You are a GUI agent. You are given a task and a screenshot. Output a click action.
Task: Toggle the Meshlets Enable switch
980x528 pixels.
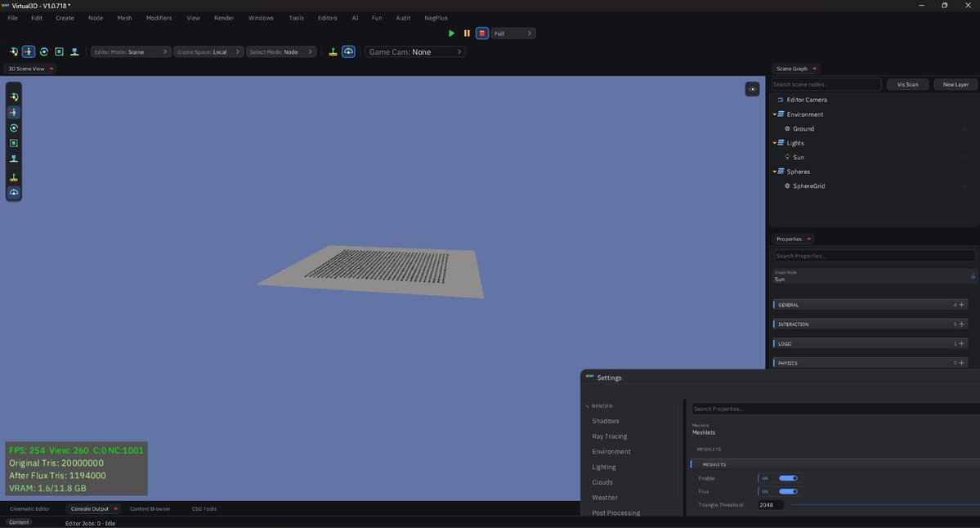pos(788,478)
